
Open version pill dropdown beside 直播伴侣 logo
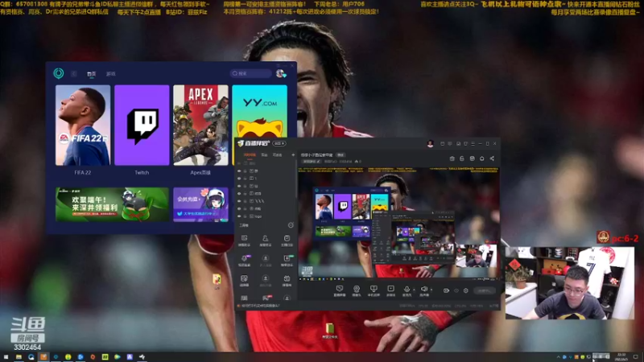pyautogui.click(x=279, y=143)
